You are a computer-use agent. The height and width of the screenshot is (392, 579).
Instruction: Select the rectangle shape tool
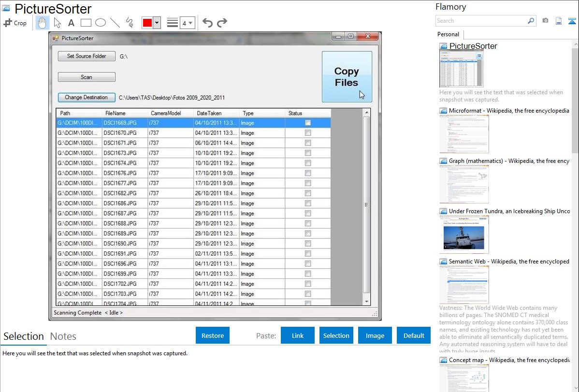tap(86, 23)
